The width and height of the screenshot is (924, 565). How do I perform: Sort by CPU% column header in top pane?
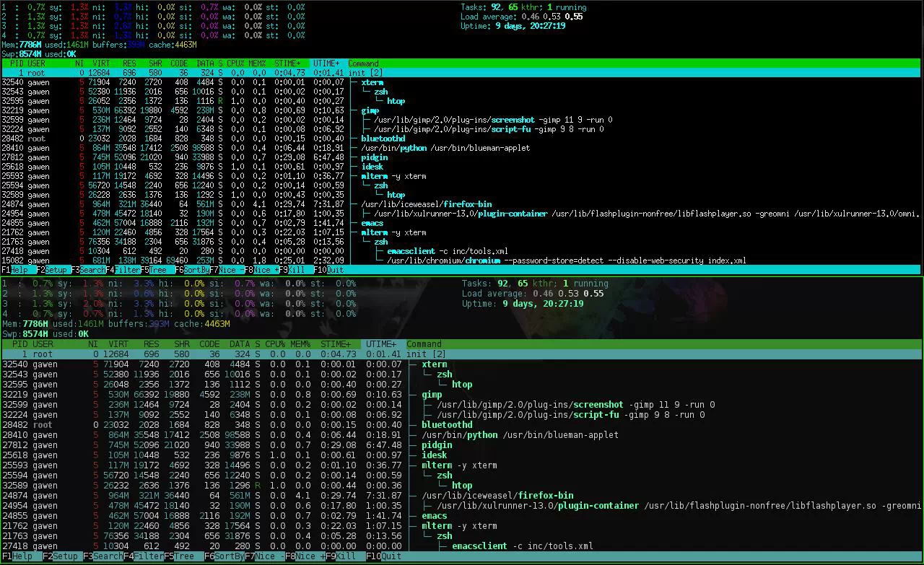click(x=235, y=63)
